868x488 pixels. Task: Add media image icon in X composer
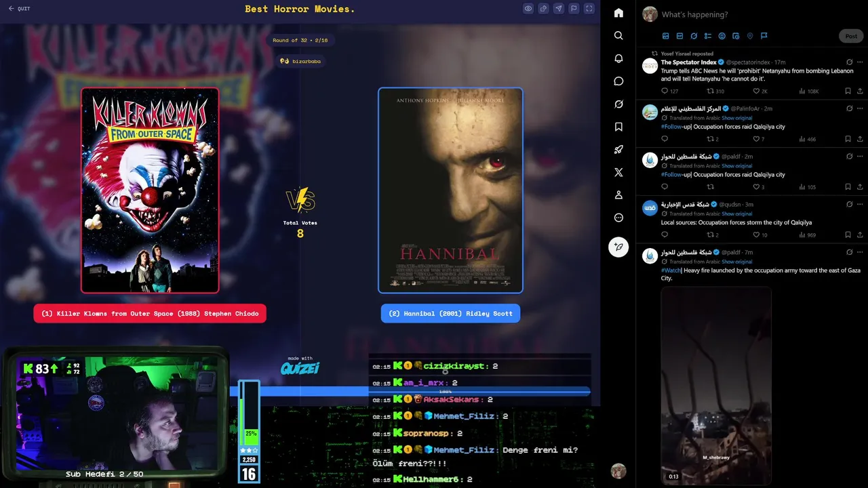[666, 36]
